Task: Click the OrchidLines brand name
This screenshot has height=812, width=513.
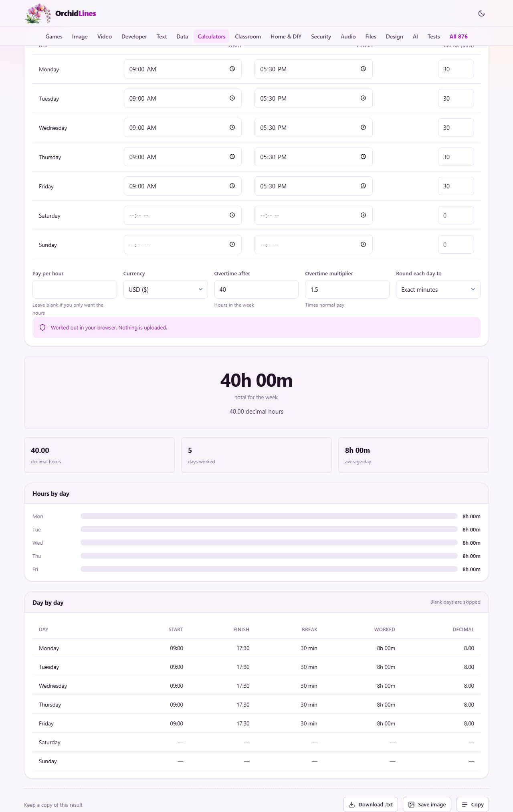Action: (x=76, y=13)
